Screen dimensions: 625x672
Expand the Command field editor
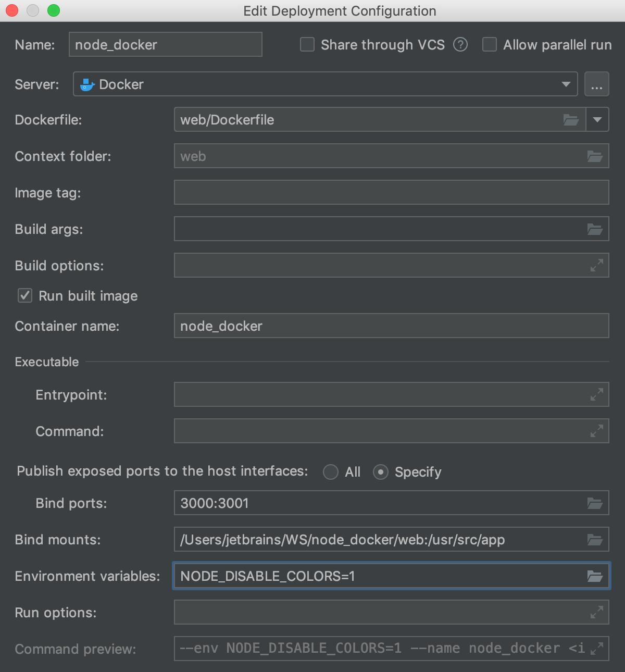pyautogui.click(x=597, y=431)
